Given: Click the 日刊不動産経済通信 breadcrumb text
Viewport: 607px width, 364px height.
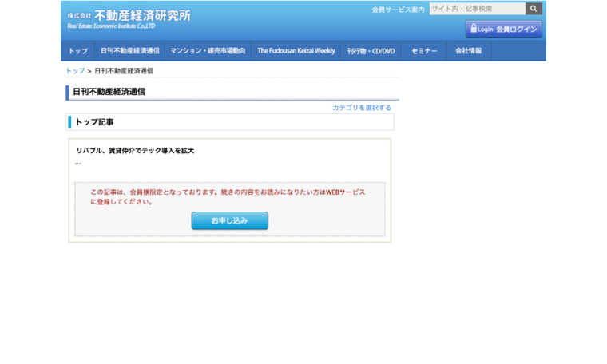Looking at the screenshot, I should point(124,71).
